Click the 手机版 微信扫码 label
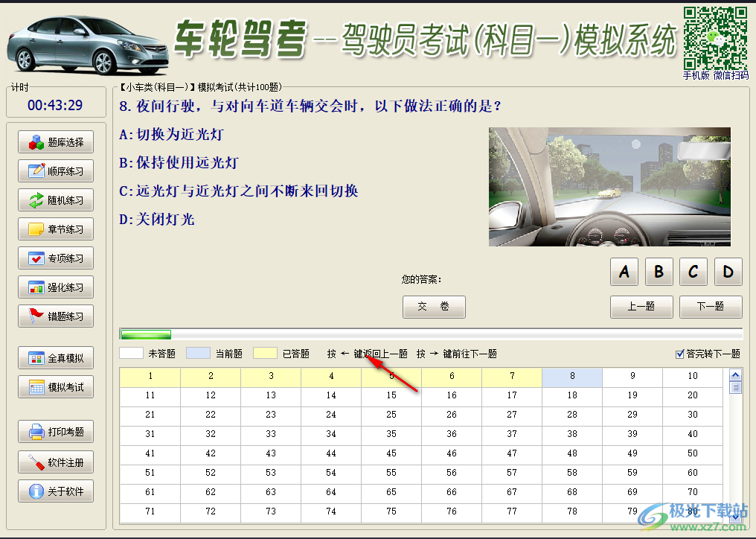Viewport: 756px width, 539px height. [716, 75]
